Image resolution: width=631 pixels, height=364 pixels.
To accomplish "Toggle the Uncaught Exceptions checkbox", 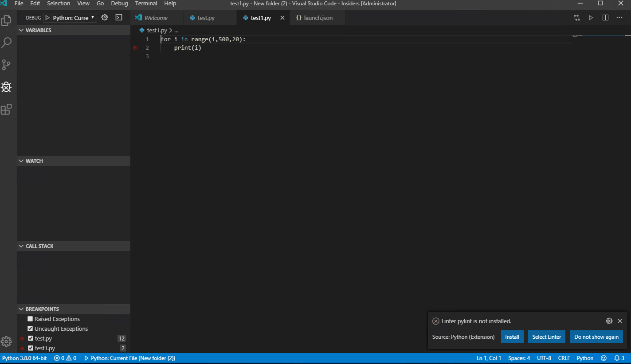I will click(30, 329).
